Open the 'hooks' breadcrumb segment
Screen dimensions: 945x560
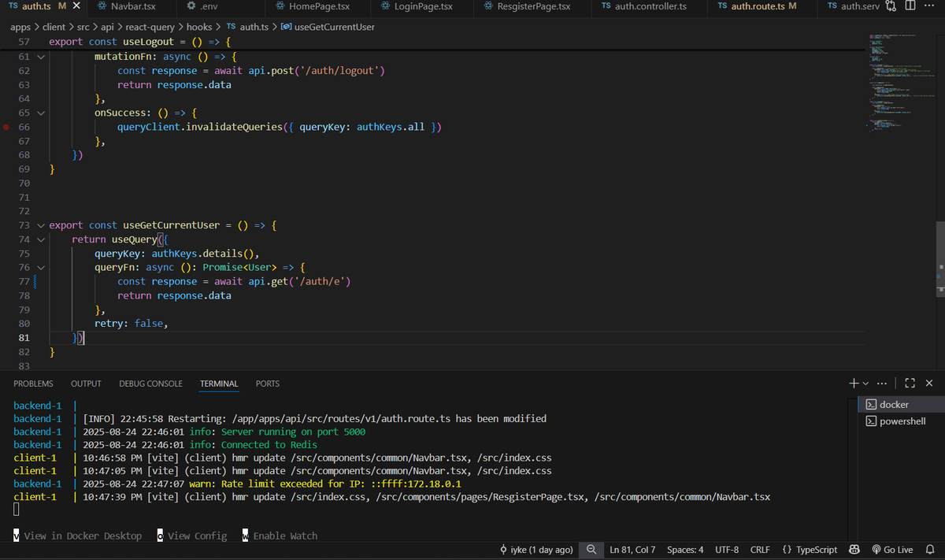(199, 27)
